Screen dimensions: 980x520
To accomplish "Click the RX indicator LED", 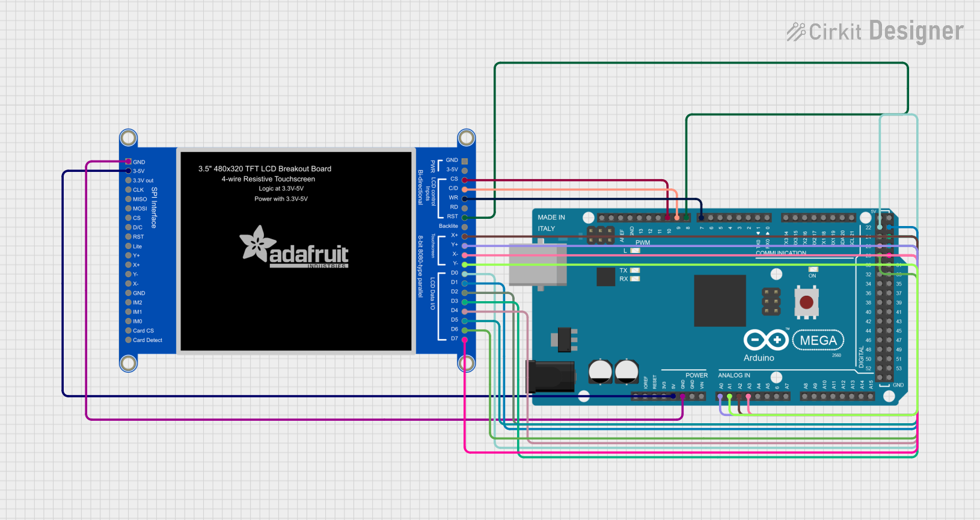I will coord(634,279).
